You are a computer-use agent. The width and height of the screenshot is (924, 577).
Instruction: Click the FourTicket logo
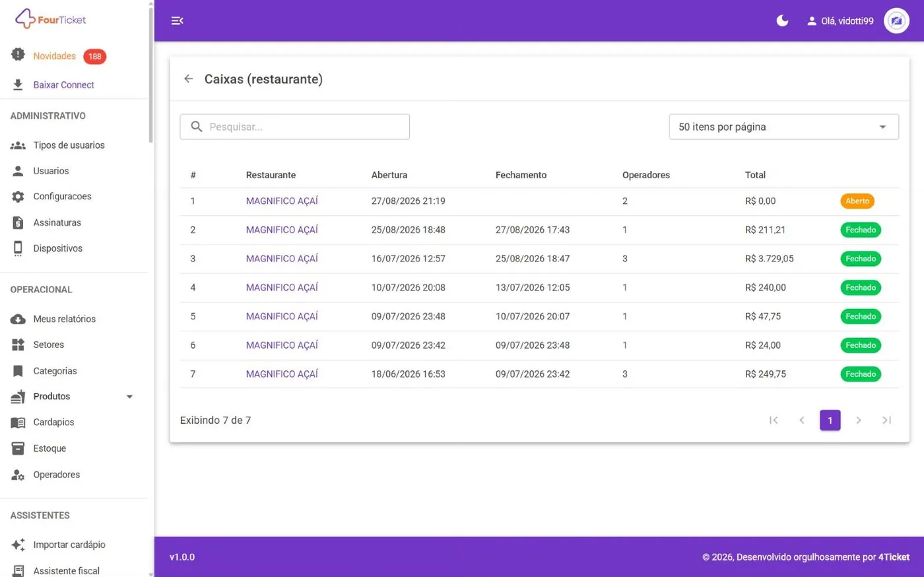point(51,19)
